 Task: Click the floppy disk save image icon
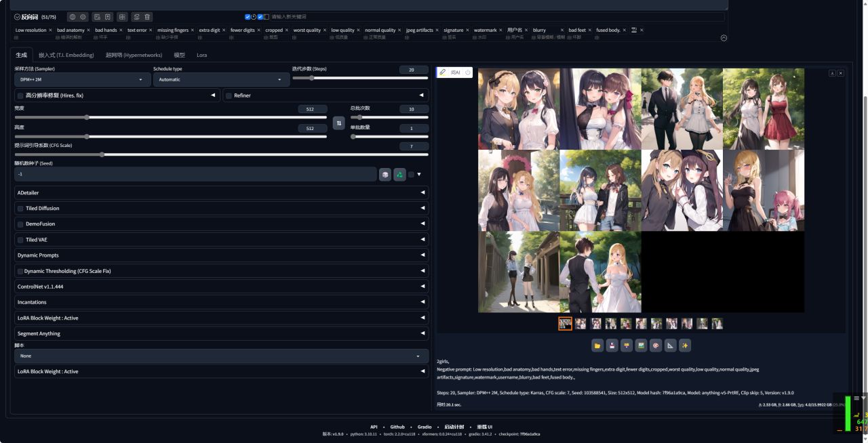coord(612,345)
